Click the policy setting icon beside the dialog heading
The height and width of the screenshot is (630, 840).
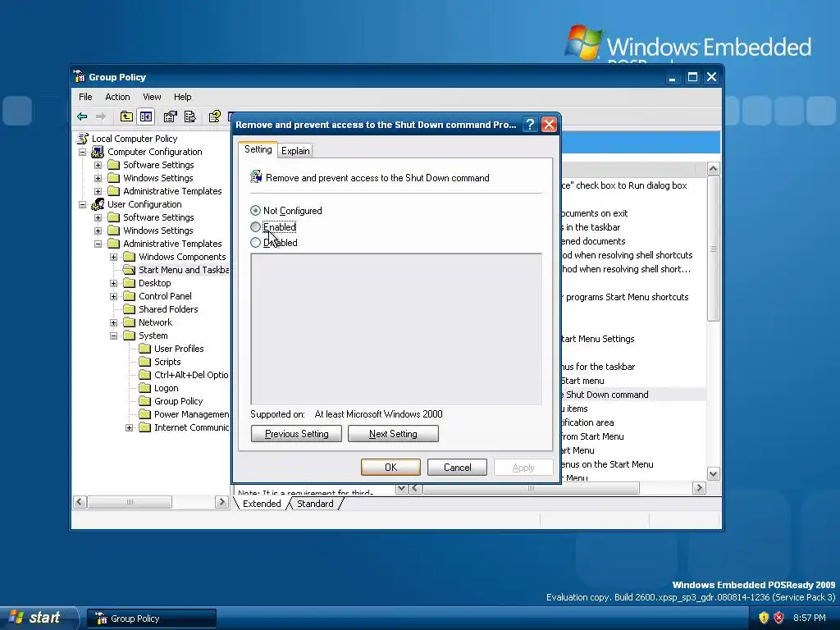point(256,177)
